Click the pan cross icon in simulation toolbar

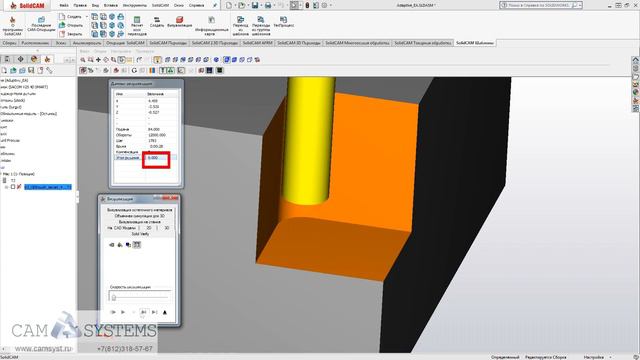(98, 60)
